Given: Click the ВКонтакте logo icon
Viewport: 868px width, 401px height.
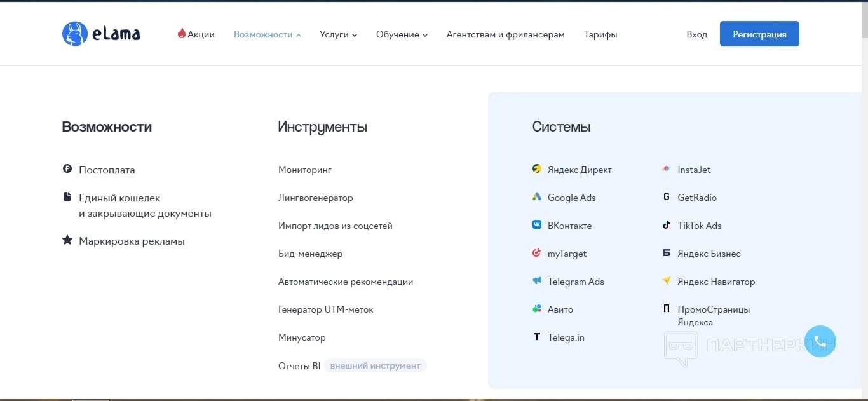Looking at the screenshot, I should 537,225.
